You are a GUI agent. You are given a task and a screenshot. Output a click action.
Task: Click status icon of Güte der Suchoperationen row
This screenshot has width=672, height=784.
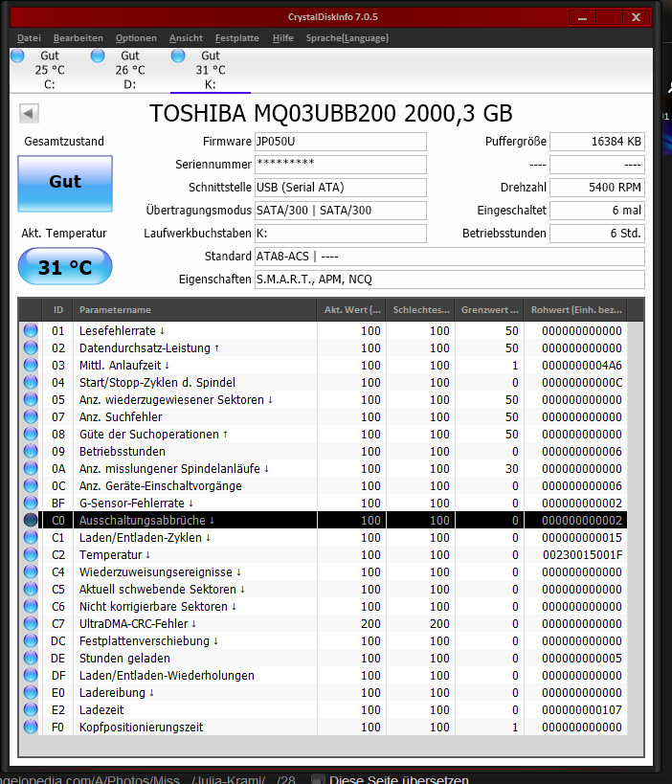tap(31, 434)
